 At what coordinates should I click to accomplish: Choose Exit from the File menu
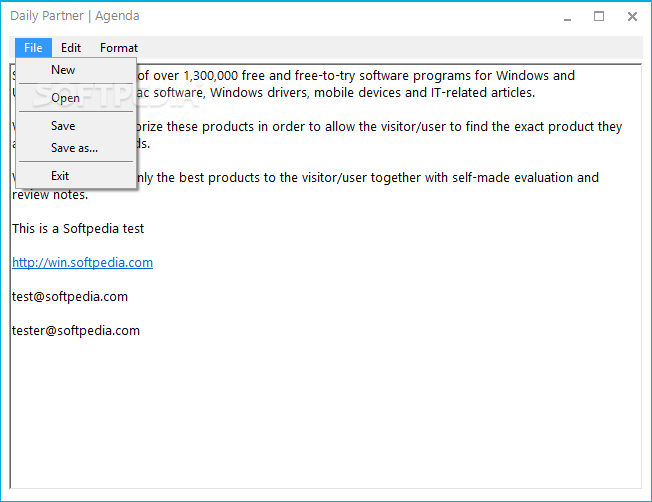tap(76, 176)
